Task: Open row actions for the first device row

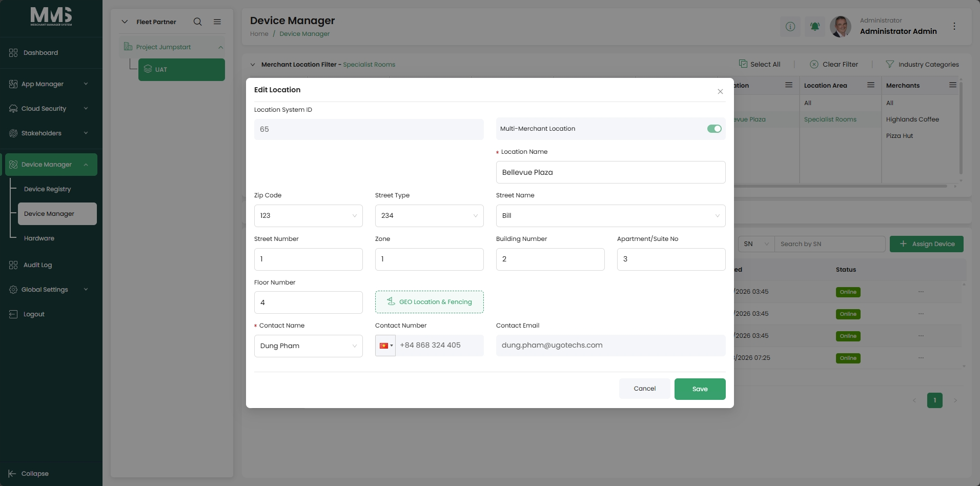Action: pyautogui.click(x=921, y=292)
